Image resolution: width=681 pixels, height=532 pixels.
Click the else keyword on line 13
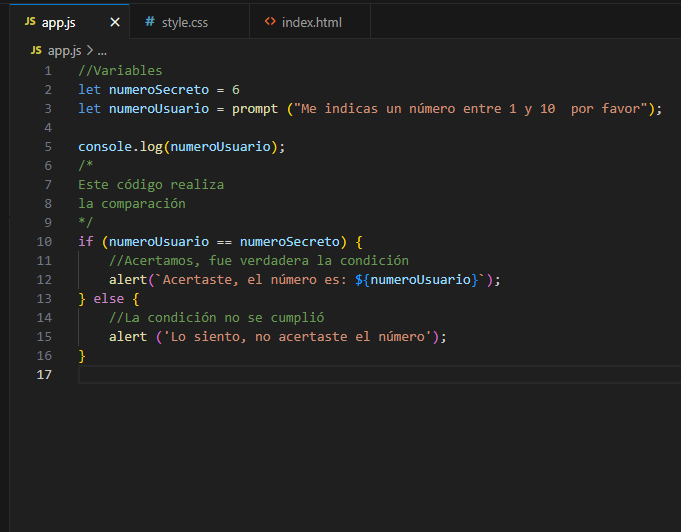(x=109, y=298)
